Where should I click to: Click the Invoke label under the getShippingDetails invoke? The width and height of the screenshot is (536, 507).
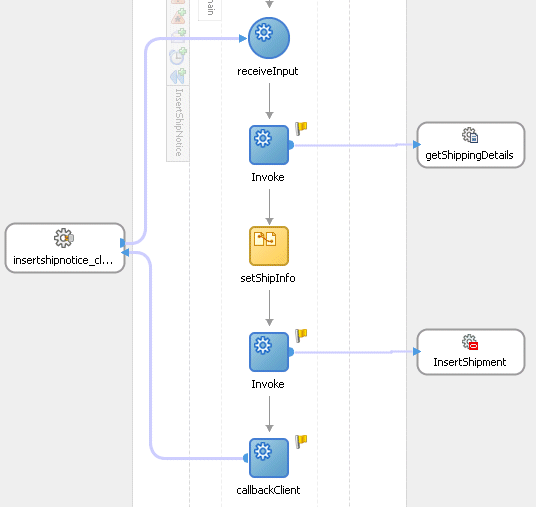[268, 177]
